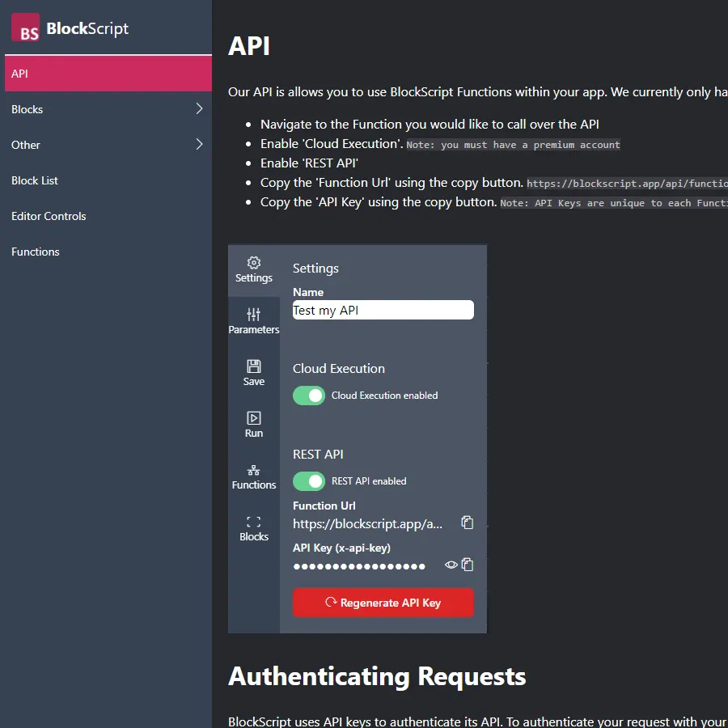Viewport: 728px width, 728px height.
Task: Expand the Blocks sidebar chevron
Action: tap(199, 108)
